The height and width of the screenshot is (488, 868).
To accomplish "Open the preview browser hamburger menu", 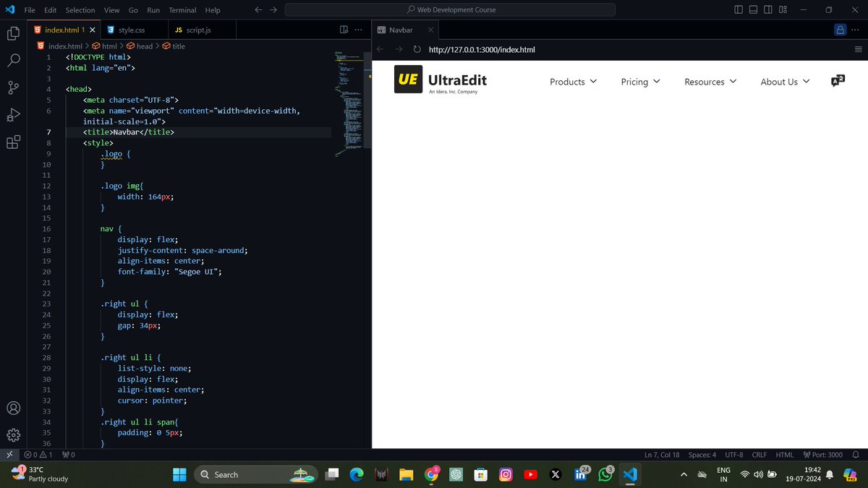I will coord(858,50).
